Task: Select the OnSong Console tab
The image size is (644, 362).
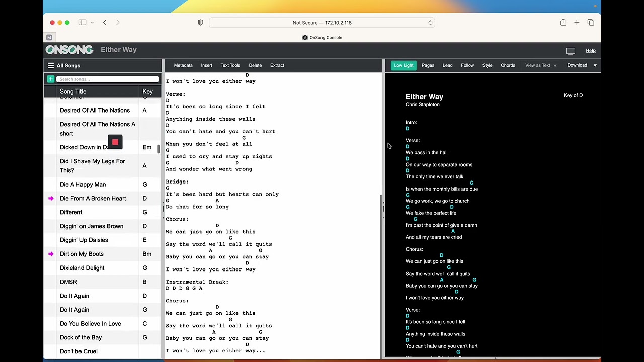Action: (322, 37)
